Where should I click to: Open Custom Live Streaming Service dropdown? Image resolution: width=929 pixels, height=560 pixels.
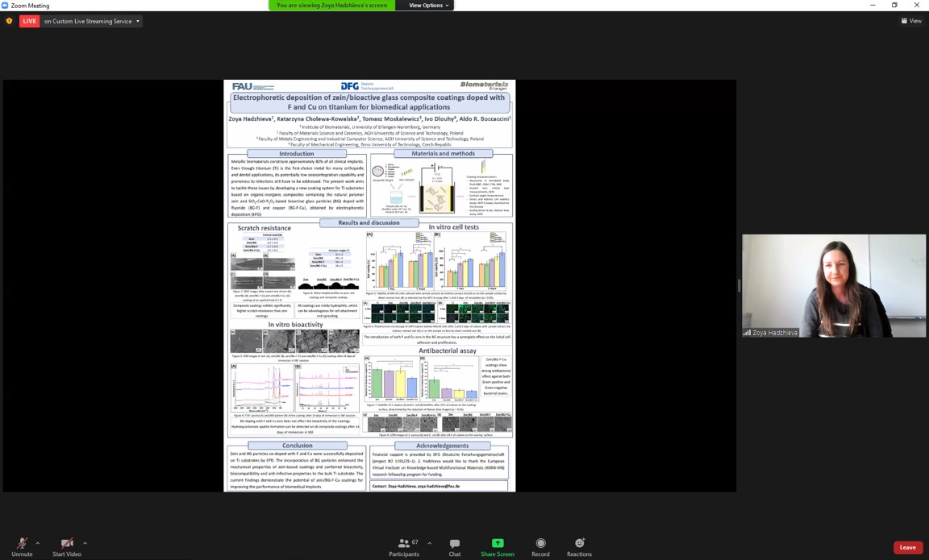pyautogui.click(x=92, y=22)
